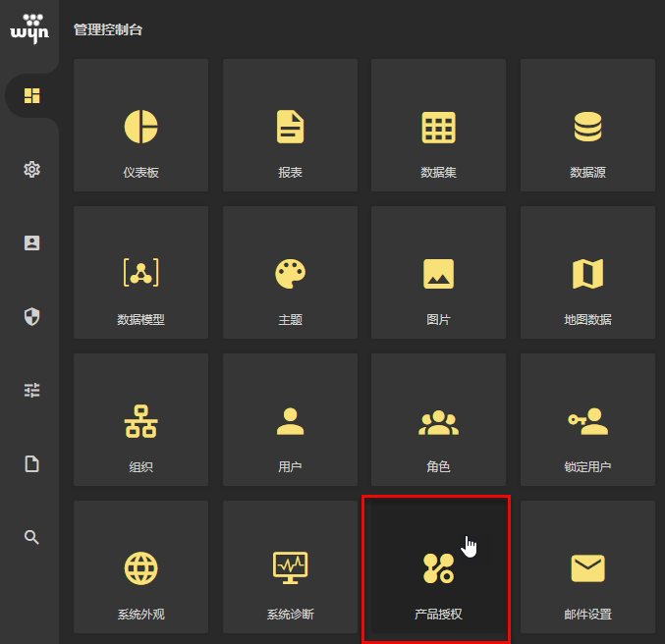Select the dashboard grid icon in sidebar

click(x=31, y=96)
